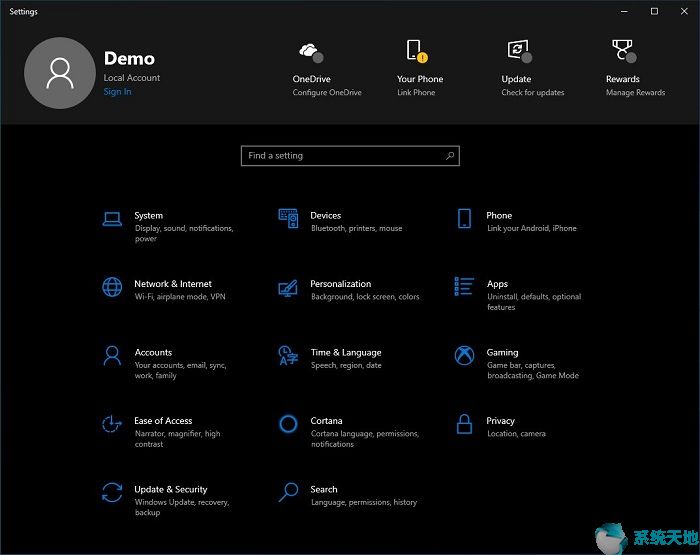
Task: Click the Accounts title text
Action: [153, 353]
